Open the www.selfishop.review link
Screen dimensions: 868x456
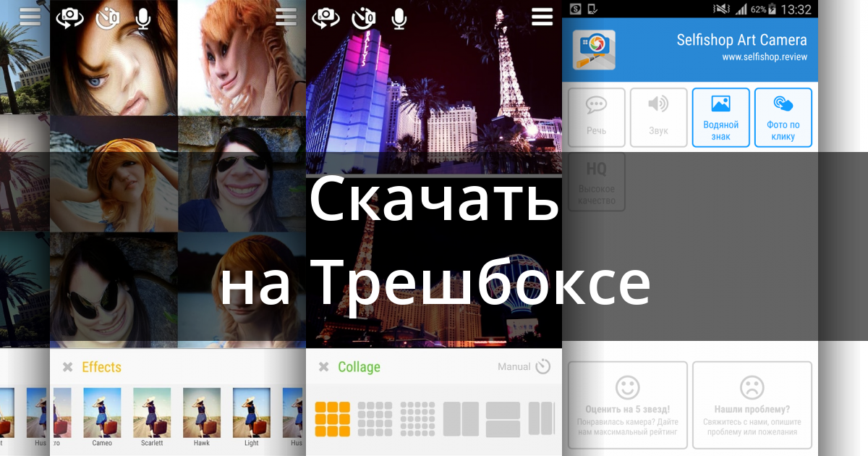765,57
